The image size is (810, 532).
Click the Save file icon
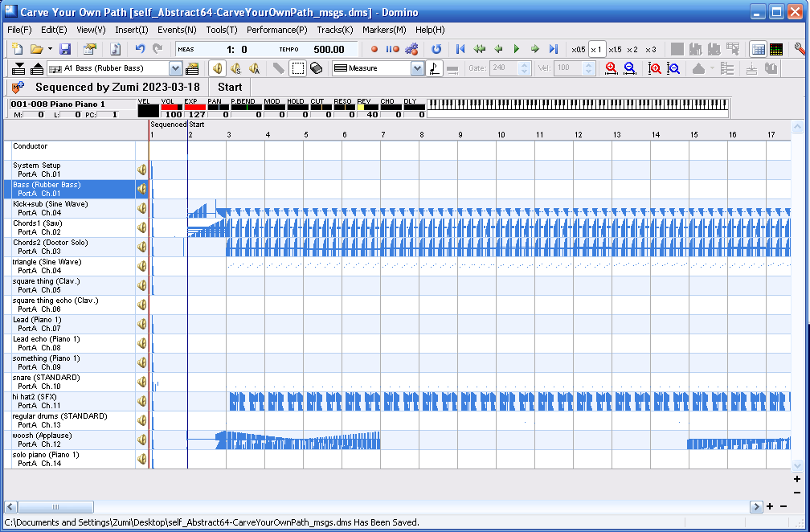65,49
